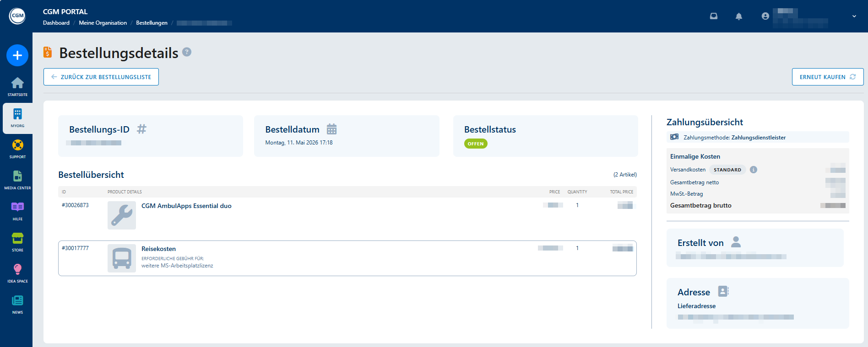Click order item ID #30026873
Image resolution: width=868 pixels, height=347 pixels.
75,205
